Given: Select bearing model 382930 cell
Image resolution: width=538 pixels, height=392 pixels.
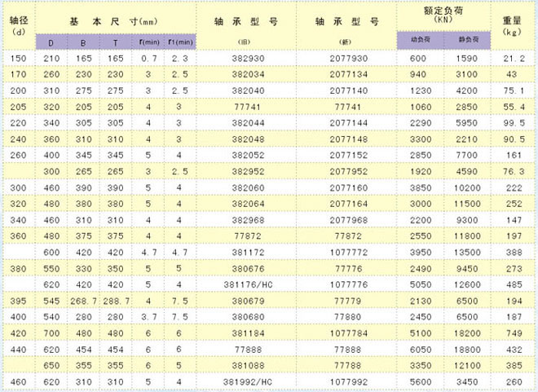Looking at the screenshot, I should [244, 59].
